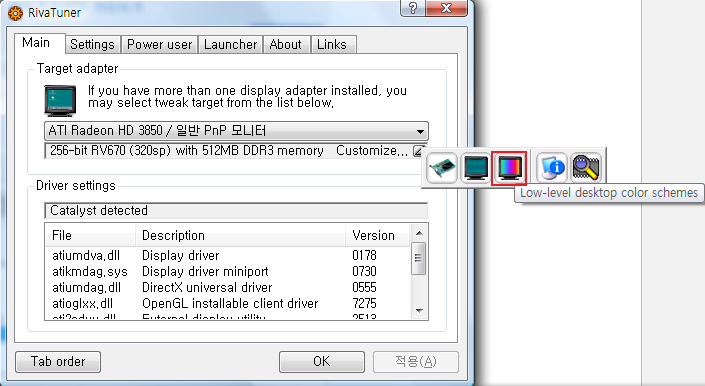Open the About tab

click(x=286, y=44)
